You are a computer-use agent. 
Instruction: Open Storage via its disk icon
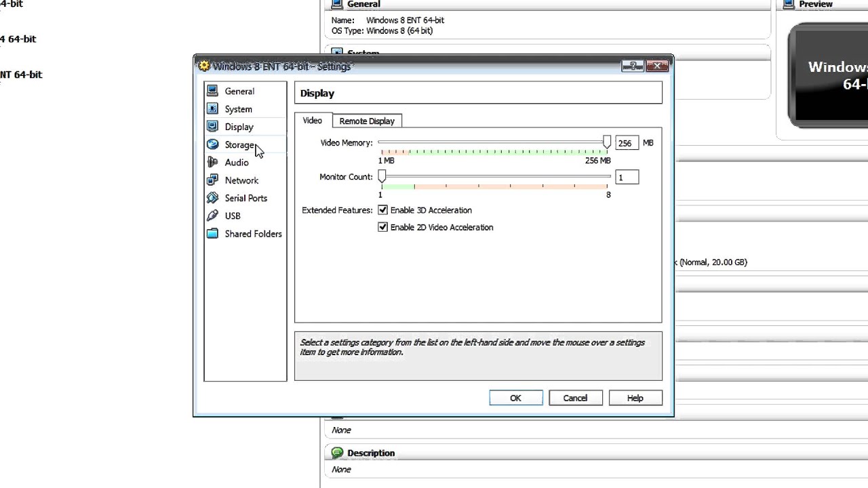[x=212, y=144]
